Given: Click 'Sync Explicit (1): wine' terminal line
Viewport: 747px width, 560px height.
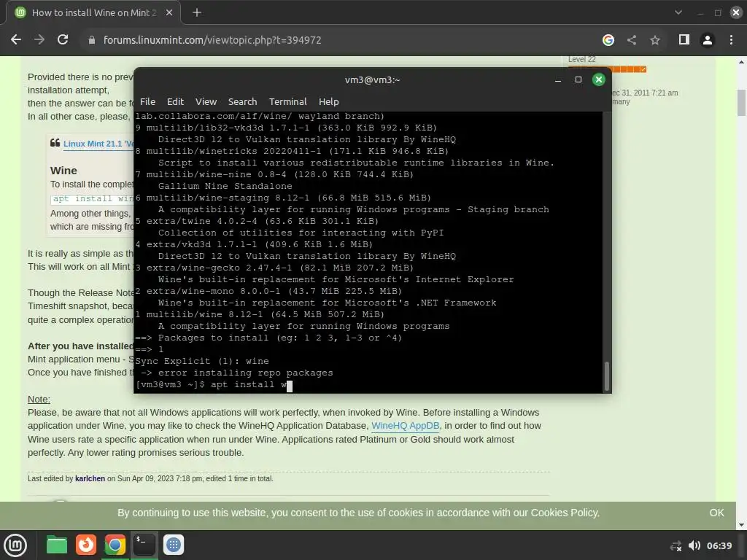Looking at the screenshot, I should 202,361.
